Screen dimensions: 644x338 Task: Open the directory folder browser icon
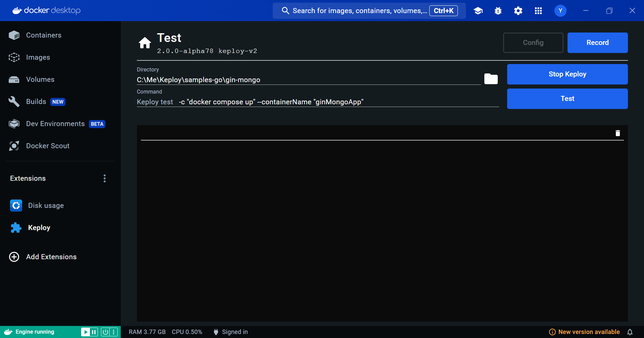(491, 79)
